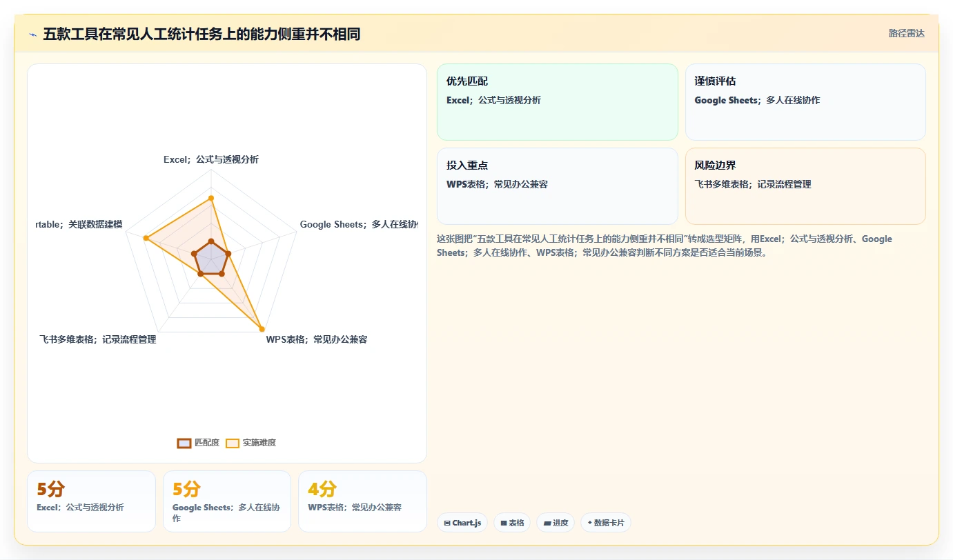Click the radar axis label Excel；公式与透视分析
Image resolution: width=953 pixels, height=560 pixels.
pyautogui.click(x=211, y=159)
